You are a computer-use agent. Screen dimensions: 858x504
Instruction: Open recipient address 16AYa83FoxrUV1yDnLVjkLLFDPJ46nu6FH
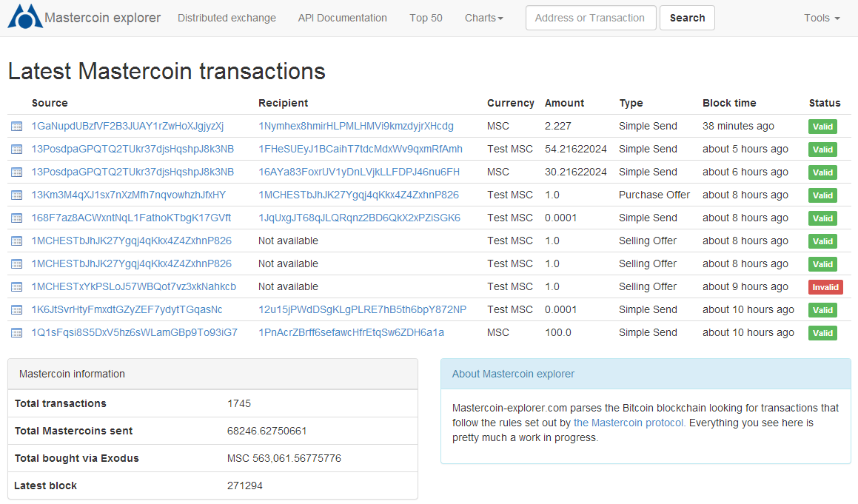click(359, 172)
